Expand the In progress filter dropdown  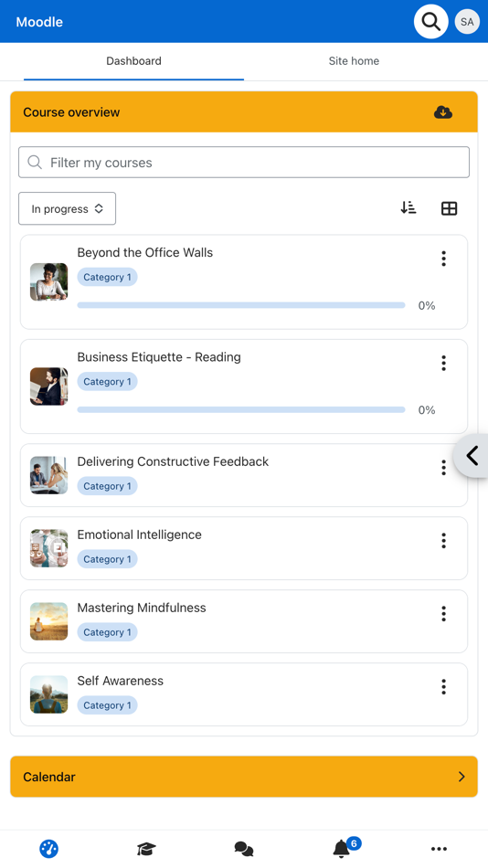67,208
